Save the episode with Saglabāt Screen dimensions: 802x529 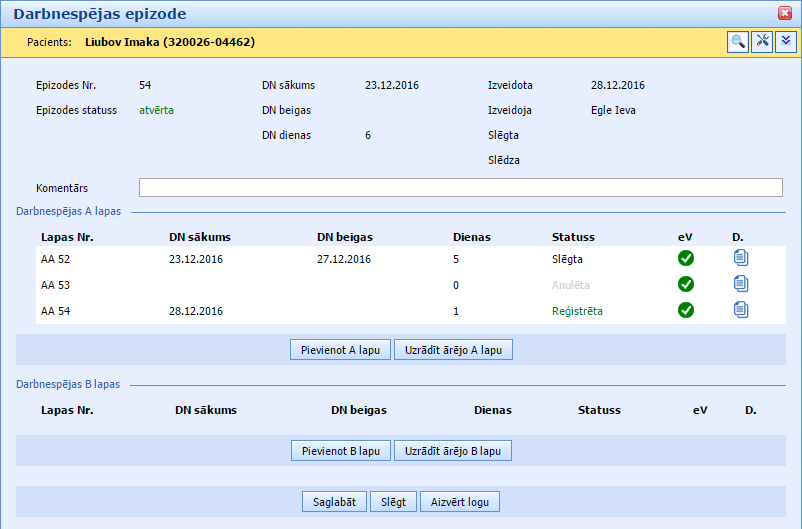335,502
